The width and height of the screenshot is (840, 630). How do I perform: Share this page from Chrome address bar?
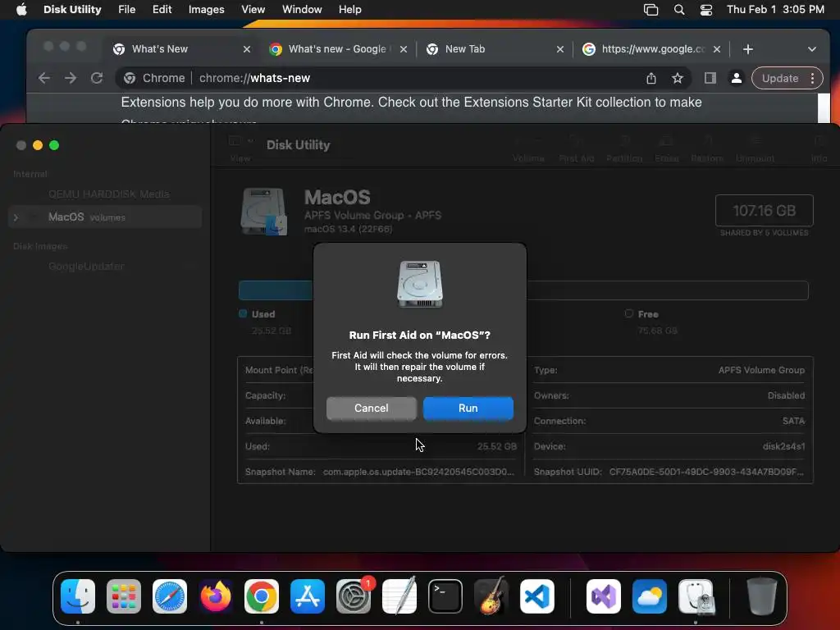point(651,78)
